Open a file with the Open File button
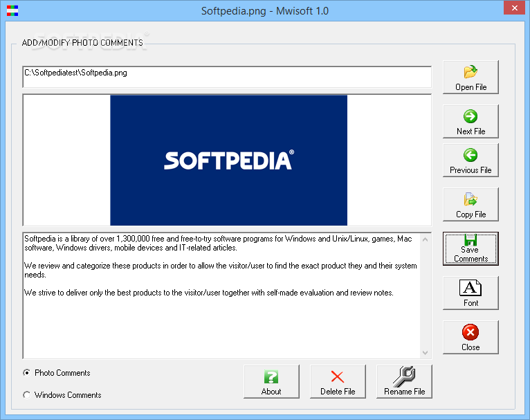Image resolution: width=530 pixels, height=420 pixels. [x=470, y=77]
